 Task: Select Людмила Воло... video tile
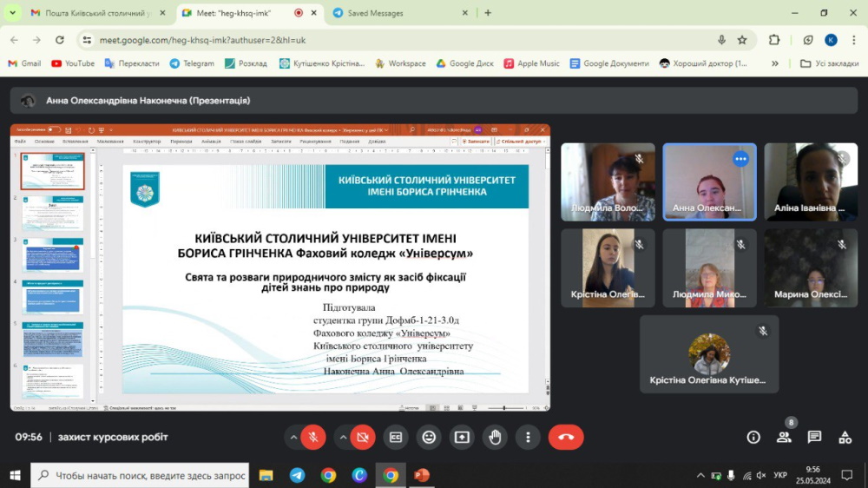608,181
